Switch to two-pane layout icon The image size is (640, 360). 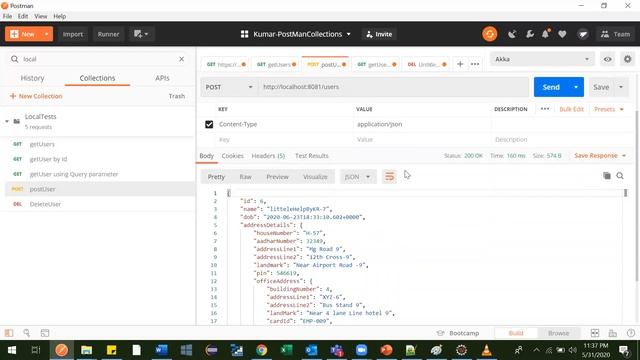595,333
